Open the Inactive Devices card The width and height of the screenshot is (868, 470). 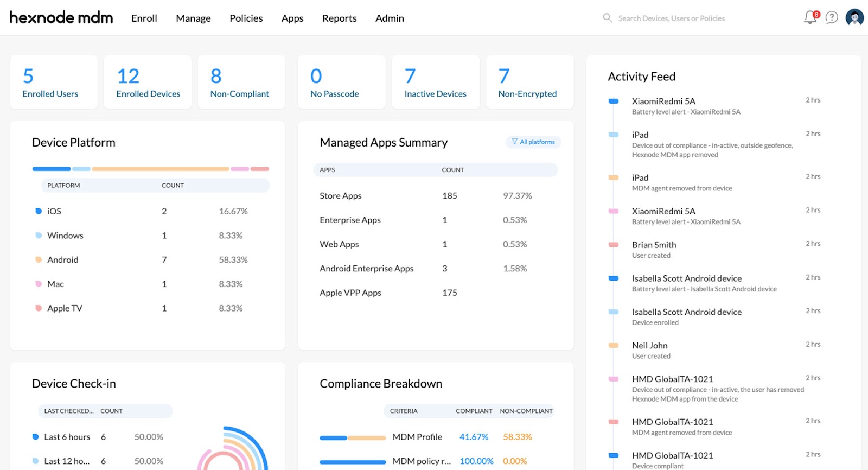[x=435, y=82]
